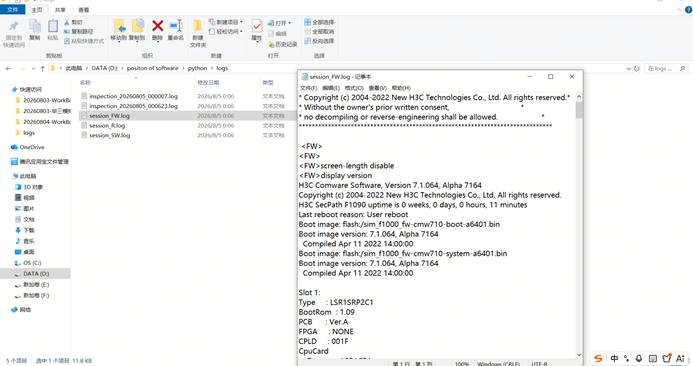Sort files by 名称 name column

tap(85, 83)
